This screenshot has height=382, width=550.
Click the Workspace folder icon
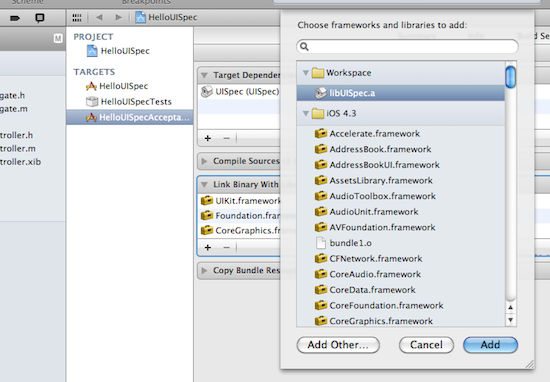pos(318,73)
